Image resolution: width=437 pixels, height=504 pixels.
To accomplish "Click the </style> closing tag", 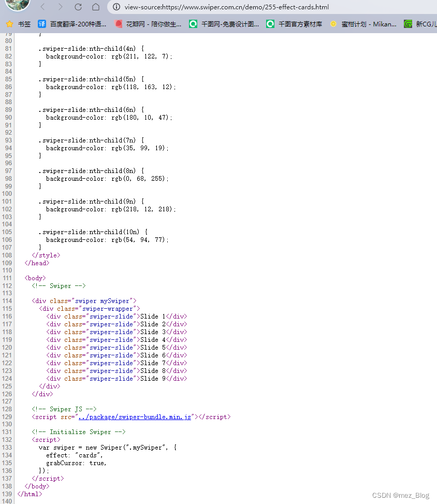I will pos(46,255).
